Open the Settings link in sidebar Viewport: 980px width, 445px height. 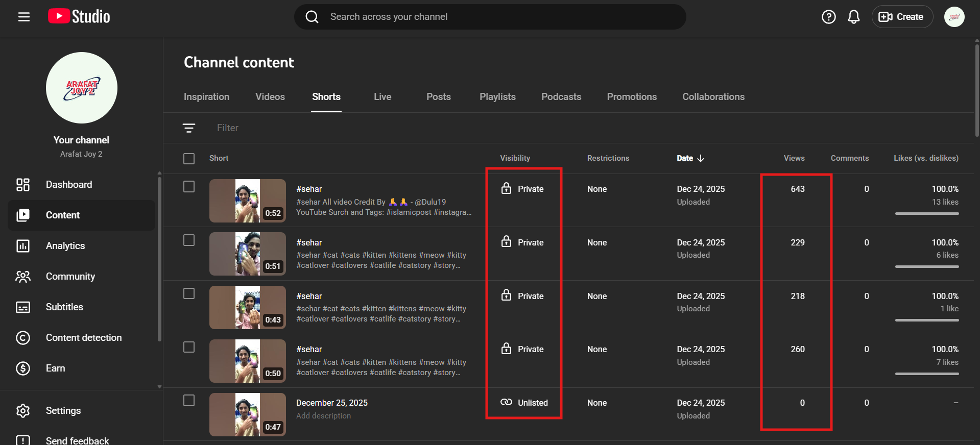tap(63, 411)
